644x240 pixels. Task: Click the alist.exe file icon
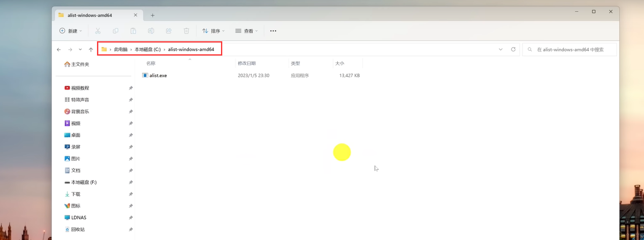pos(145,75)
